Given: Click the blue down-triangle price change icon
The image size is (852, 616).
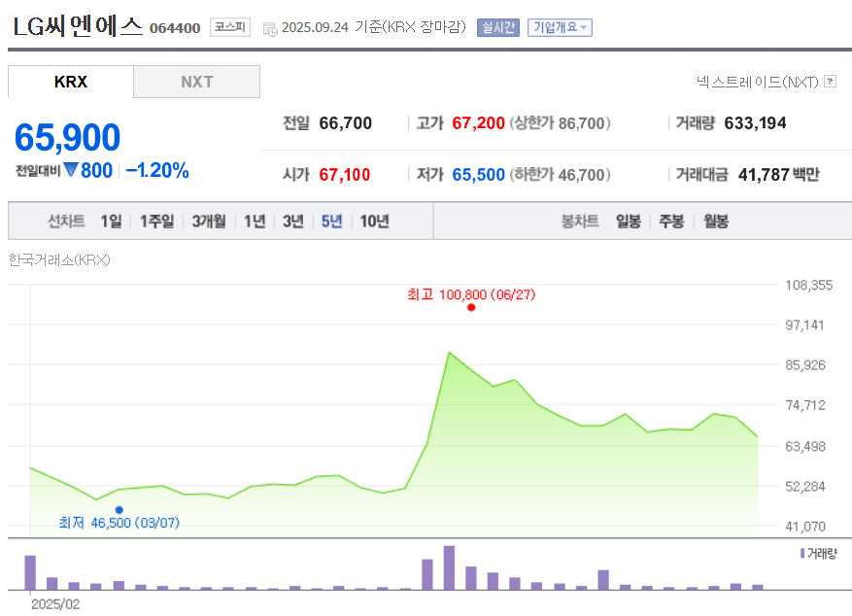Looking at the screenshot, I should coord(71,170).
